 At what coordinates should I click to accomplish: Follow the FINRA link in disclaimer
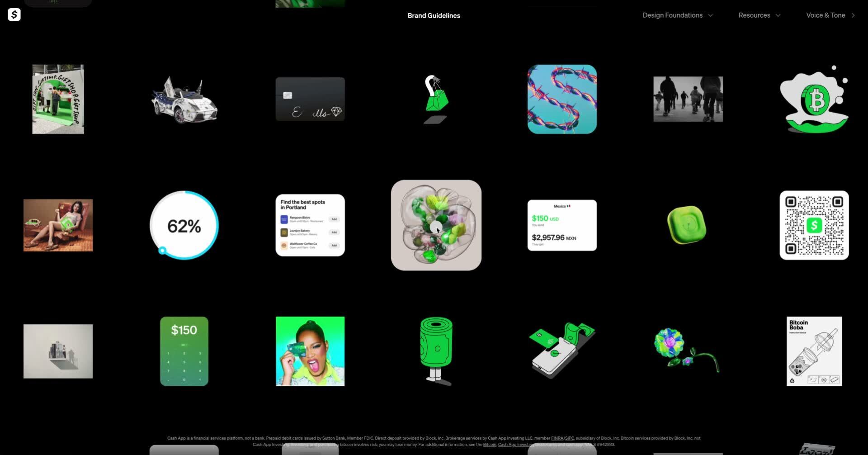click(x=557, y=438)
